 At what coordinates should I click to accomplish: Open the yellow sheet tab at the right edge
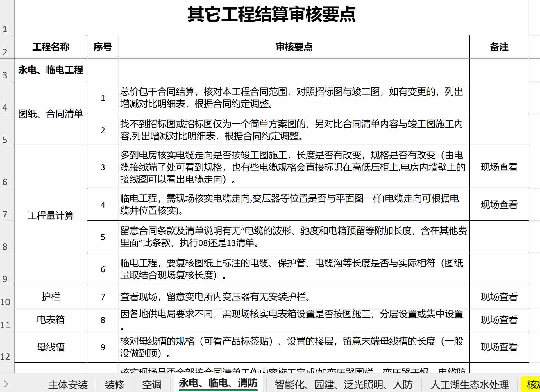click(530, 385)
